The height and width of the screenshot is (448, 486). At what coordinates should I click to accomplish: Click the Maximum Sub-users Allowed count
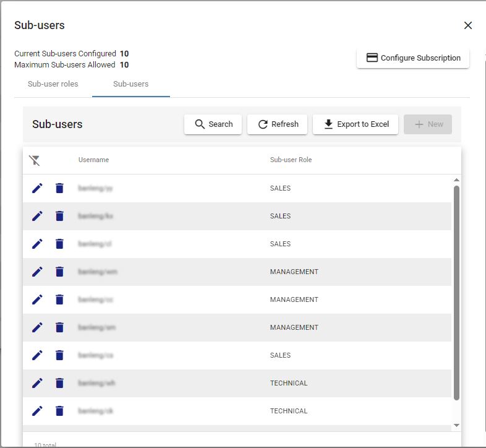(x=124, y=65)
